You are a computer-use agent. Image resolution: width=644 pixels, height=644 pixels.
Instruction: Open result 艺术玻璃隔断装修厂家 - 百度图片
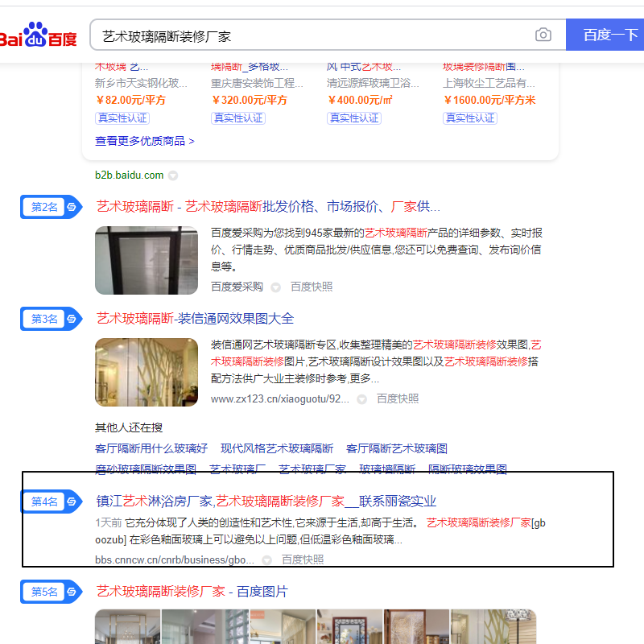[x=192, y=592]
